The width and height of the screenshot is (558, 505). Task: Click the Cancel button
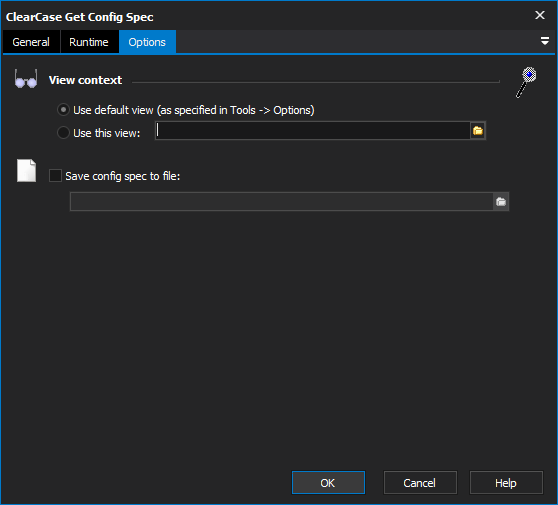point(420,483)
